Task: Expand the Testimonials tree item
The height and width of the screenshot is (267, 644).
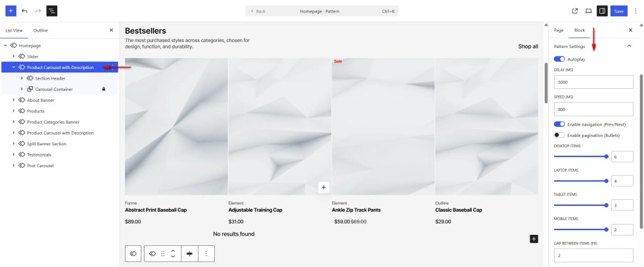Action: tap(13, 155)
